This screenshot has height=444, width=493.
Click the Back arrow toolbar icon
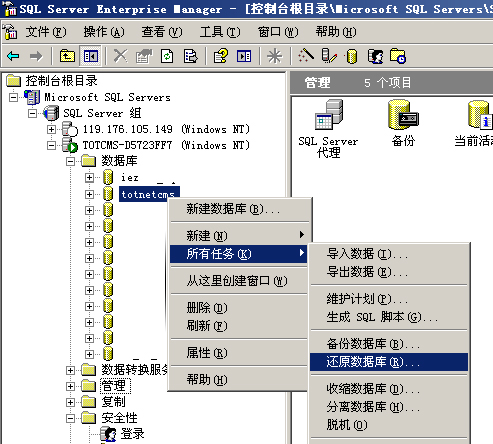[13, 56]
